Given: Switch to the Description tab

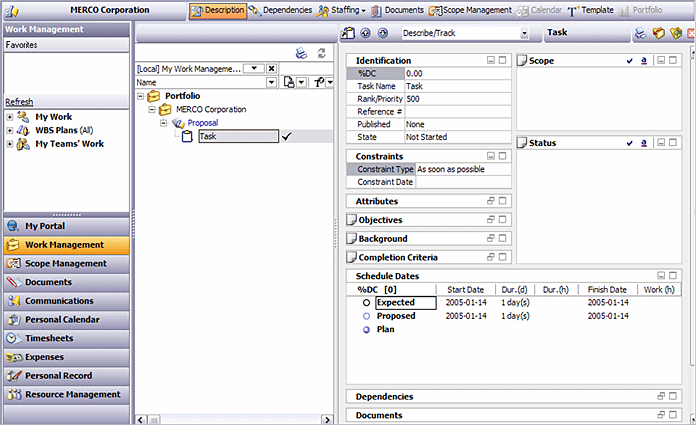Looking at the screenshot, I should (218, 11).
